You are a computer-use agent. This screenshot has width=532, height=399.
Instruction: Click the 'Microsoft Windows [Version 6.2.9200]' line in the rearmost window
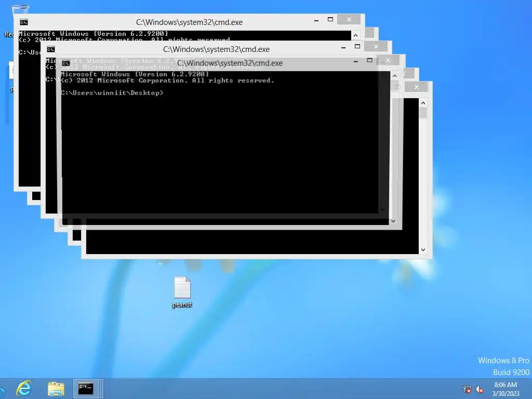94,34
